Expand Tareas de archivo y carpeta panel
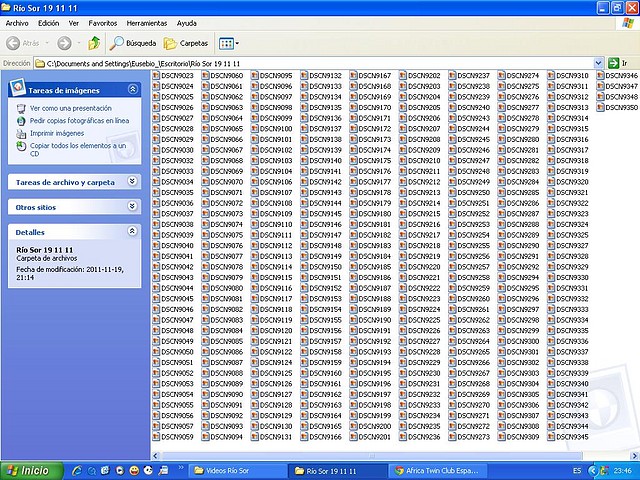The height and width of the screenshot is (480, 640). pos(132,181)
